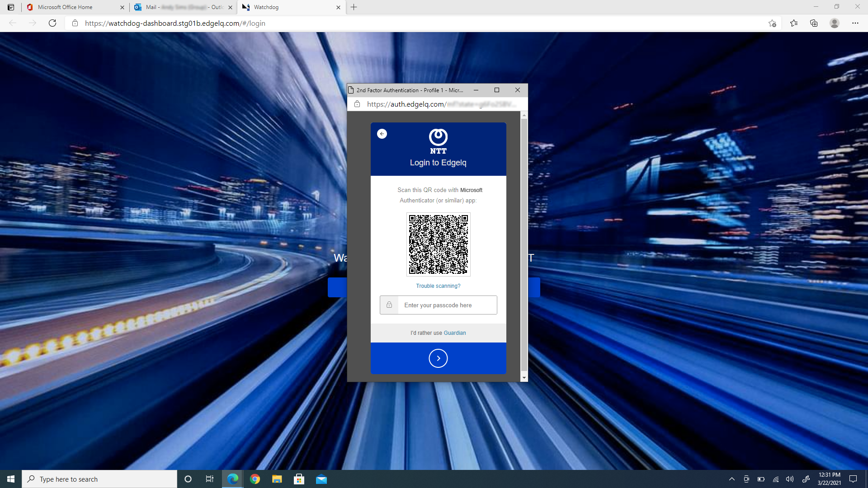Click the popup scrollbar up arrow
868x488 pixels.
pos(524,116)
